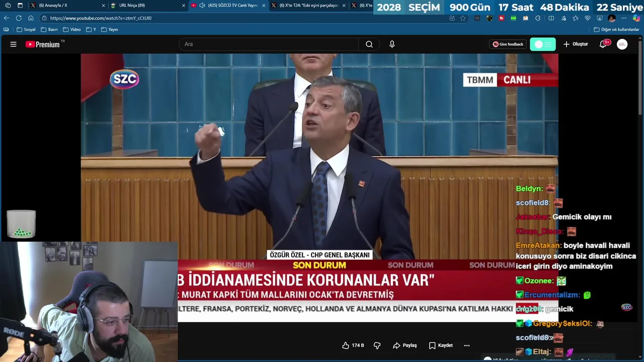The height and width of the screenshot is (362, 644).
Task: Open Y bookmarks folder
Action: pyautogui.click(x=91, y=30)
